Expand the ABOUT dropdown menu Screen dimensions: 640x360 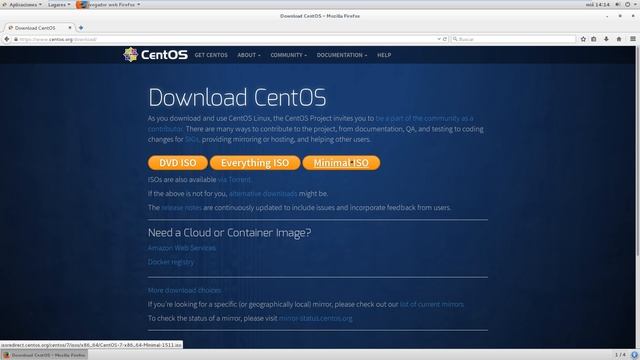pyautogui.click(x=249, y=55)
